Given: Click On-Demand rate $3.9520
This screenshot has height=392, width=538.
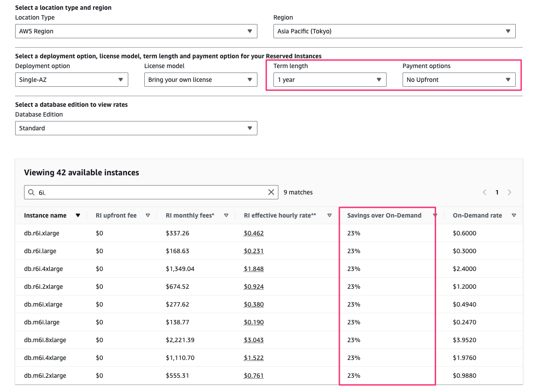Looking at the screenshot, I should click(x=465, y=340).
